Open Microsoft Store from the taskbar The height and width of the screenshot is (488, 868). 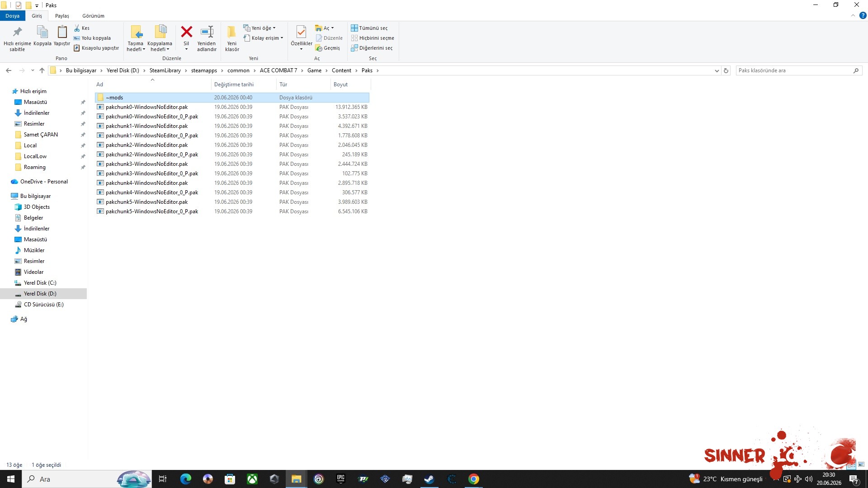[x=230, y=479]
